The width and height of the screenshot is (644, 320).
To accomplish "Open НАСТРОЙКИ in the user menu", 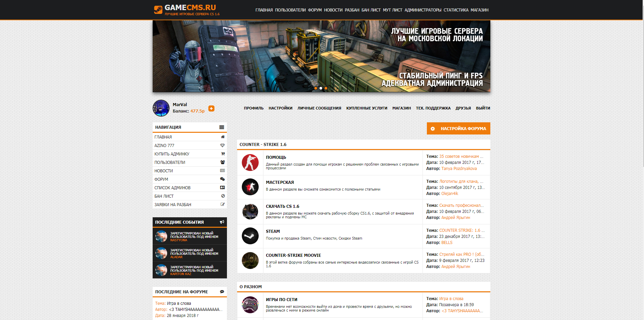I will 281,108.
